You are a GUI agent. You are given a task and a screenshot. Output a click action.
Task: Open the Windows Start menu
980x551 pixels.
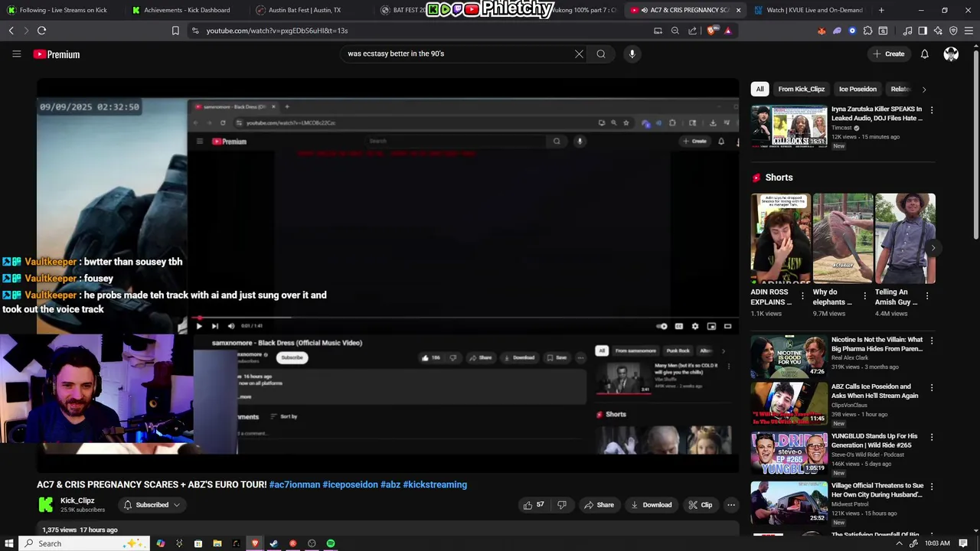click(x=9, y=543)
